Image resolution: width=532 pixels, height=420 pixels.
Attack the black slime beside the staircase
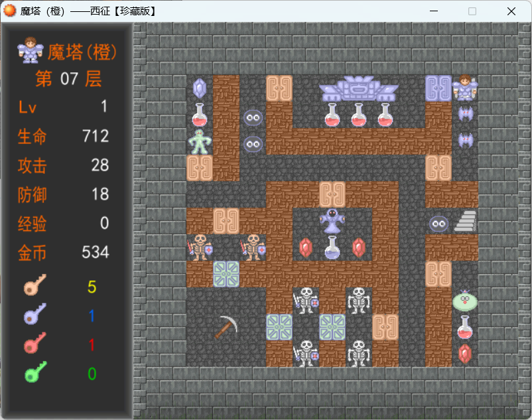click(x=438, y=224)
